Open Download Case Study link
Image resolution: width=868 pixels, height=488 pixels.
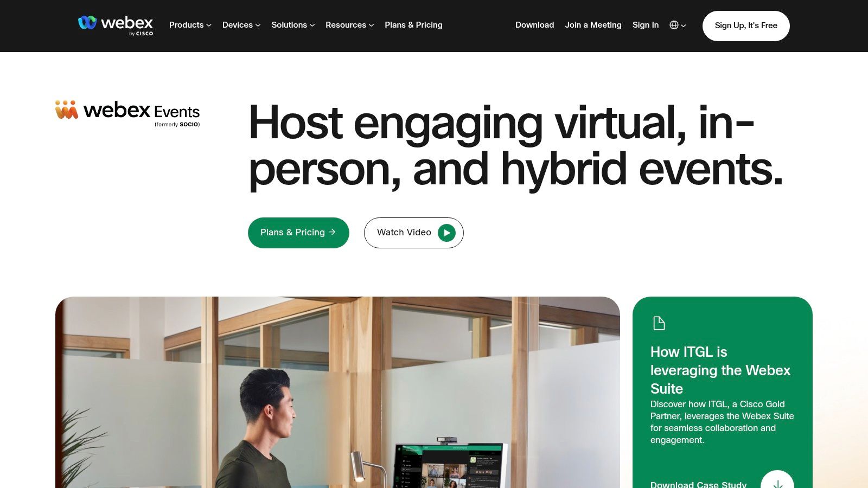(x=698, y=484)
